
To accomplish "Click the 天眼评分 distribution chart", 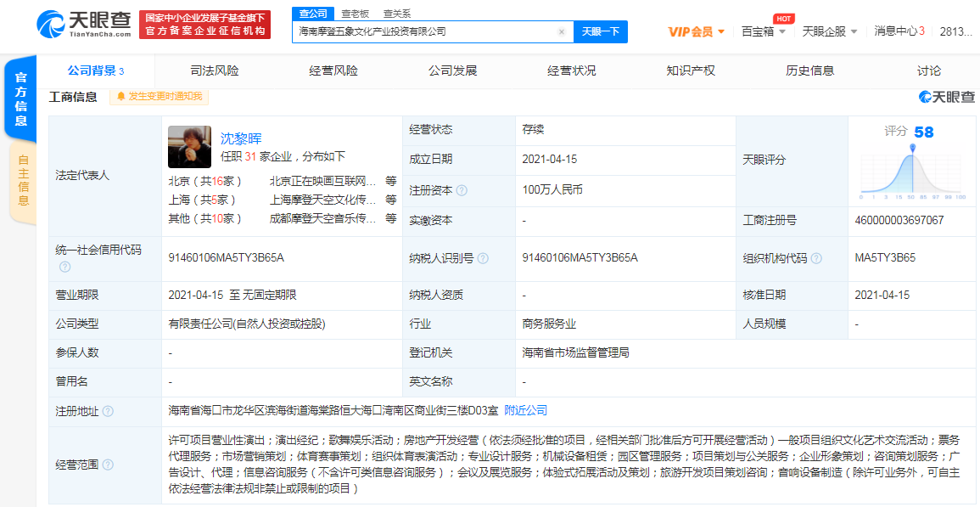I will tap(912, 171).
